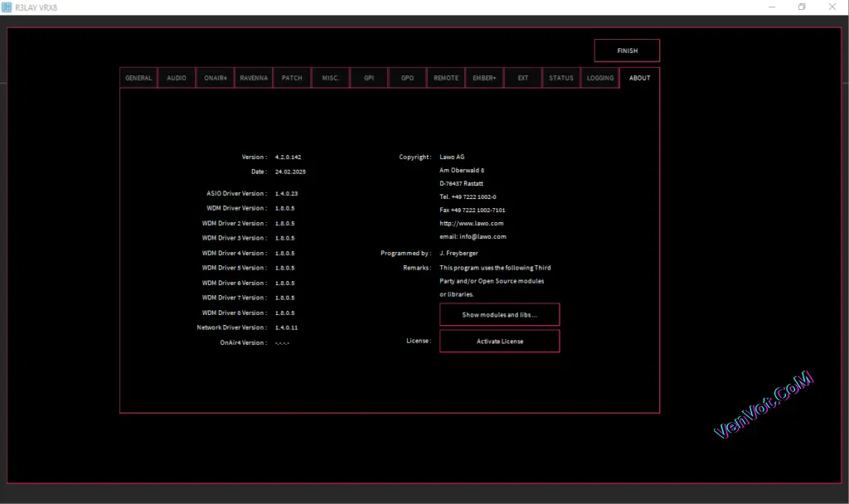Minimize the R3LAY VRX8 window

(772, 7)
